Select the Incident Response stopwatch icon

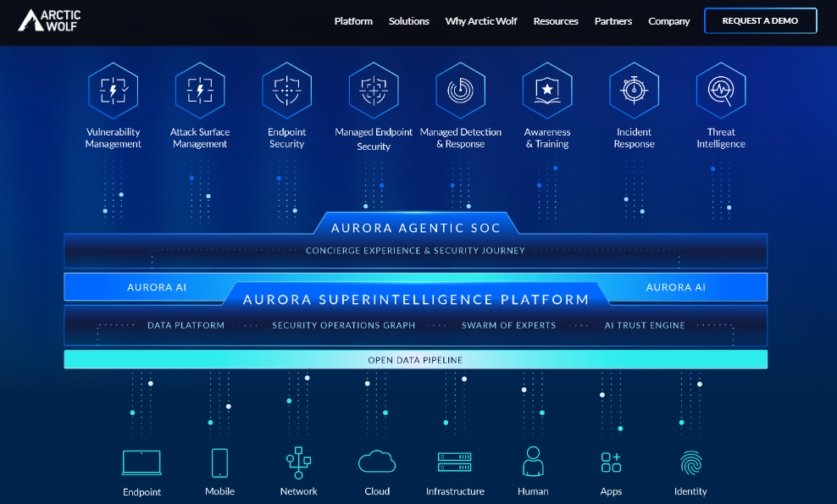click(635, 91)
